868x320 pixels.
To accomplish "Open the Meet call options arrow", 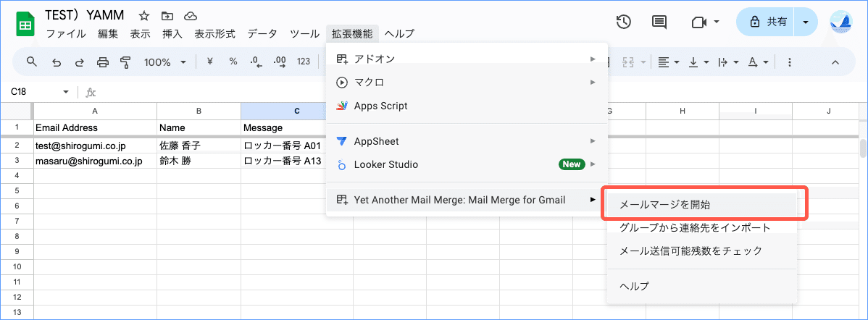I will (x=717, y=22).
